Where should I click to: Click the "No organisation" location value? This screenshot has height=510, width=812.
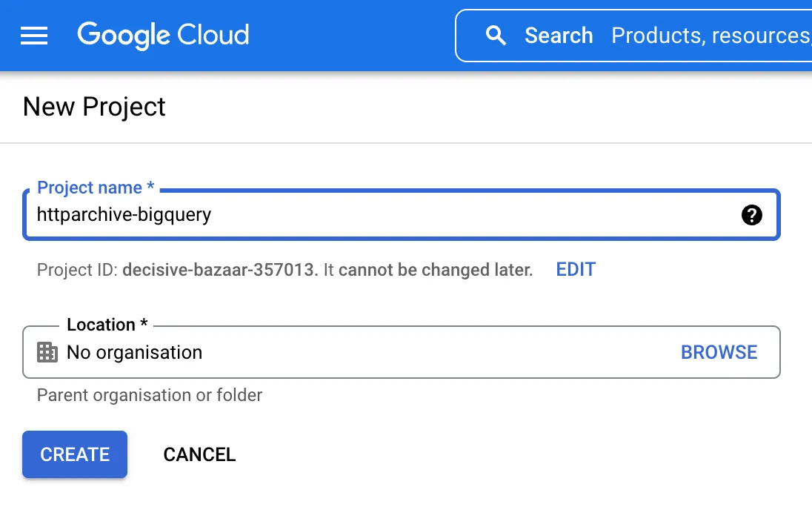click(134, 352)
